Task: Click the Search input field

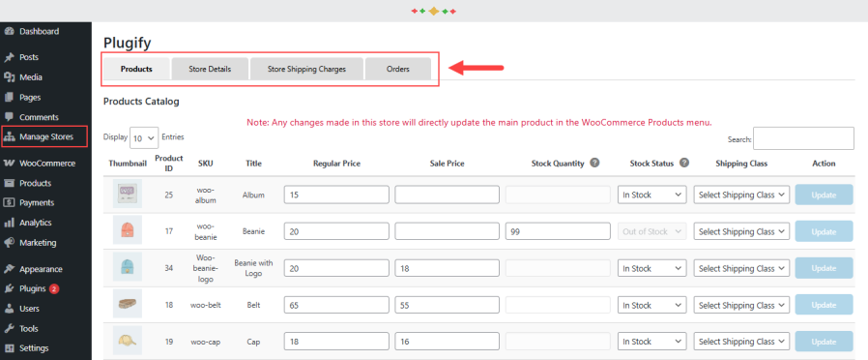Action: click(x=803, y=138)
